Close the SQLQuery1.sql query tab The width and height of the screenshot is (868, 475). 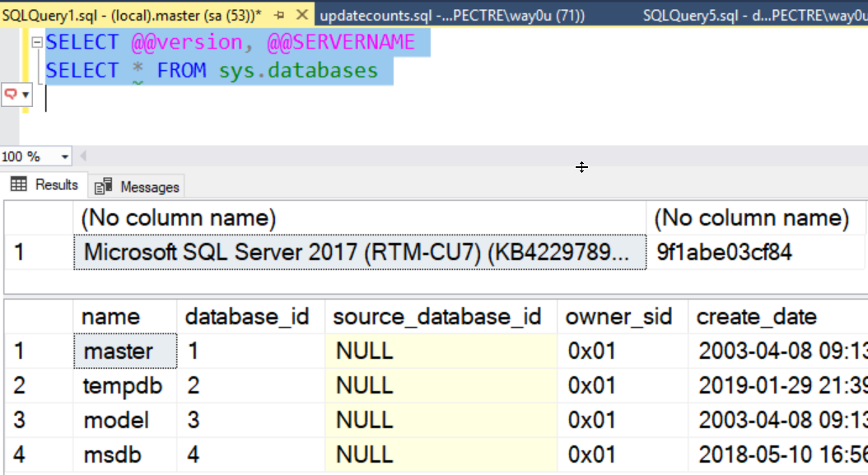tap(302, 15)
